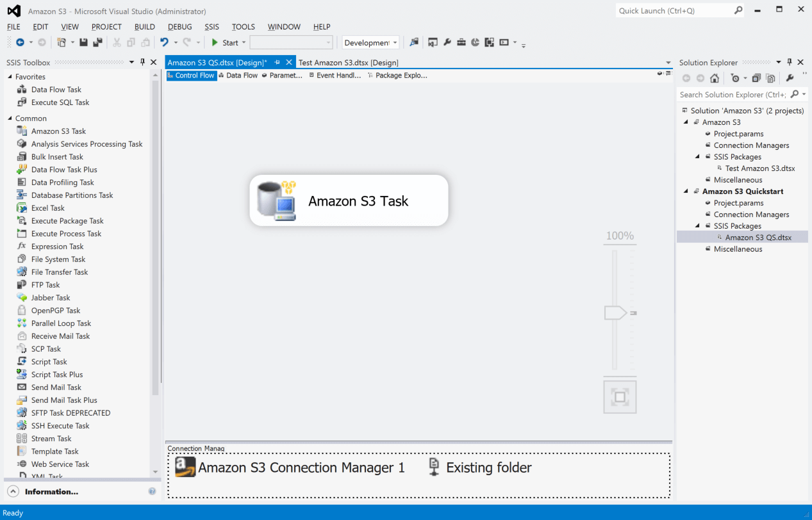The width and height of the screenshot is (812, 520).
Task: Click the fit-to-window zoom button on canvas
Action: point(620,397)
